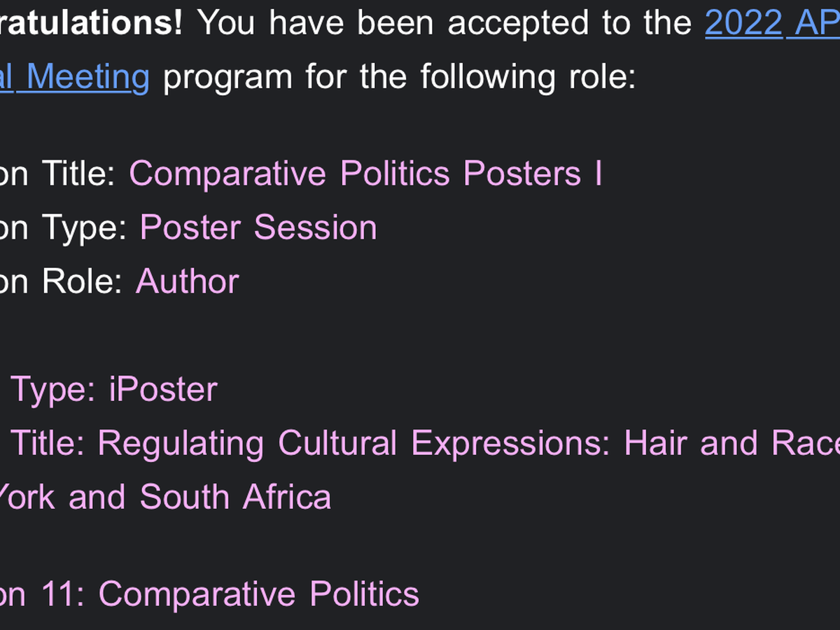Click the 'Author' role value
The width and height of the screenshot is (840, 630).
[x=187, y=281]
